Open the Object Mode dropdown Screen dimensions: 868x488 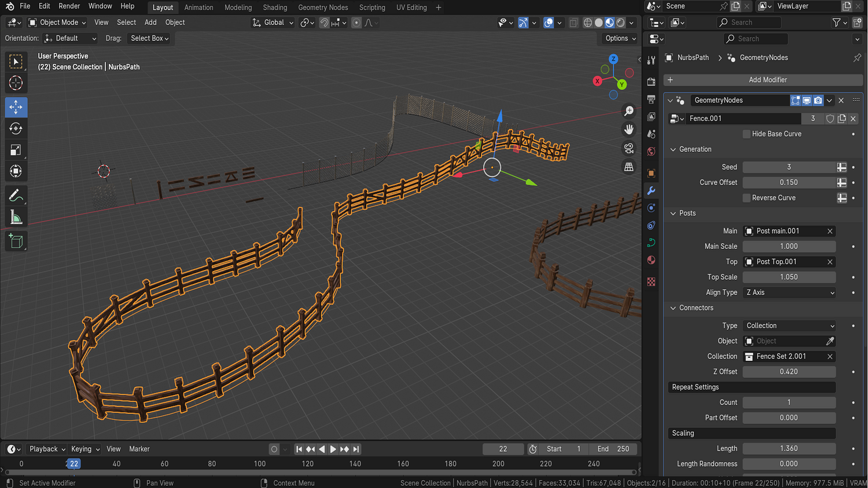coord(57,23)
